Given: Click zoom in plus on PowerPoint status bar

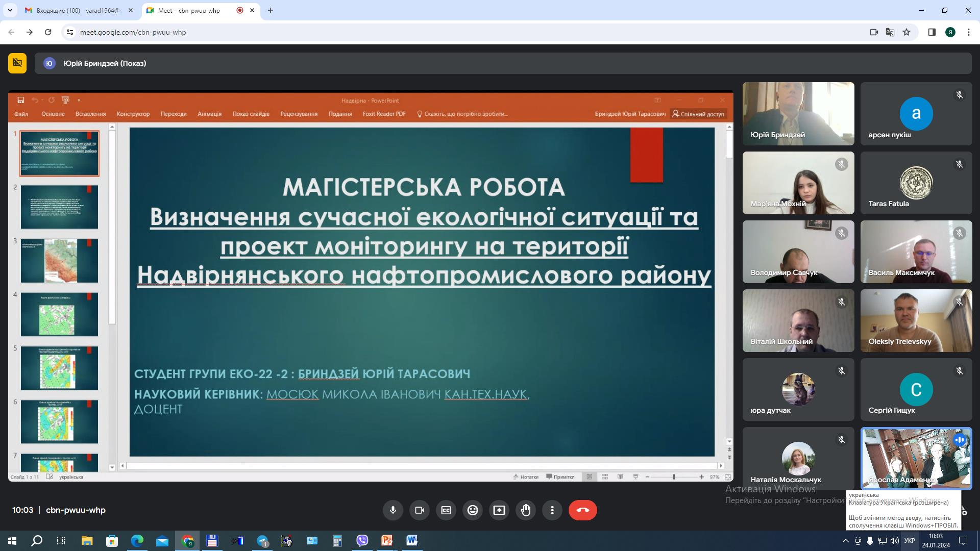Looking at the screenshot, I should (x=702, y=477).
